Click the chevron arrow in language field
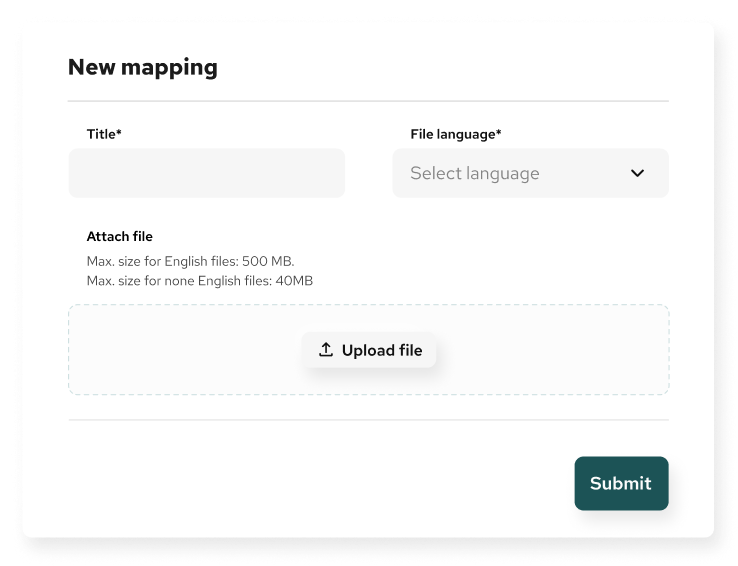The image size is (738, 566). tap(637, 173)
